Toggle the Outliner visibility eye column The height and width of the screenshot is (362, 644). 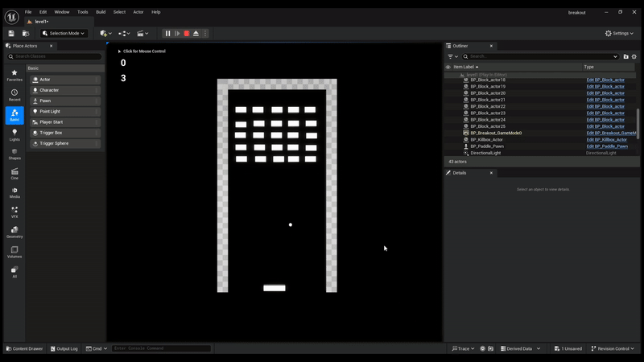point(448,67)
